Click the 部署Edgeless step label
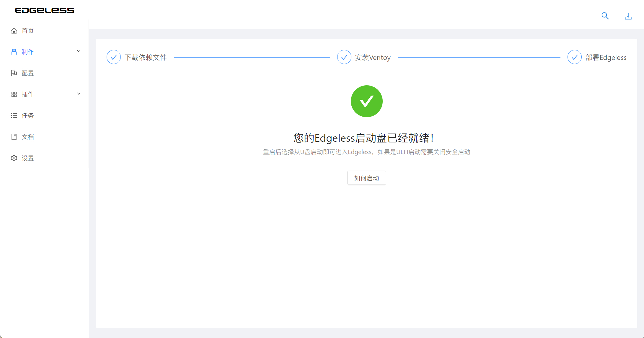 click(x=606, y=58)
